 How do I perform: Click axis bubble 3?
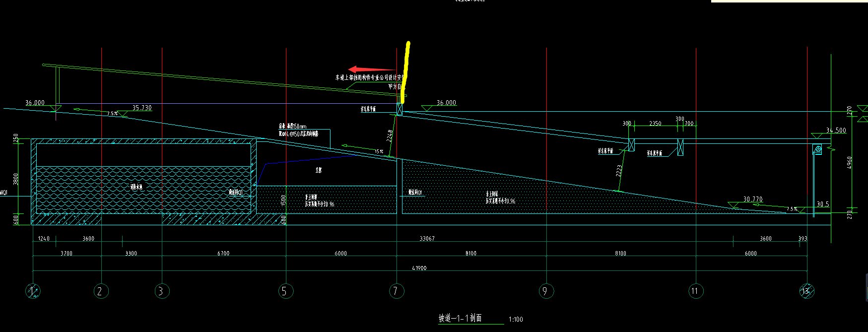162,291
